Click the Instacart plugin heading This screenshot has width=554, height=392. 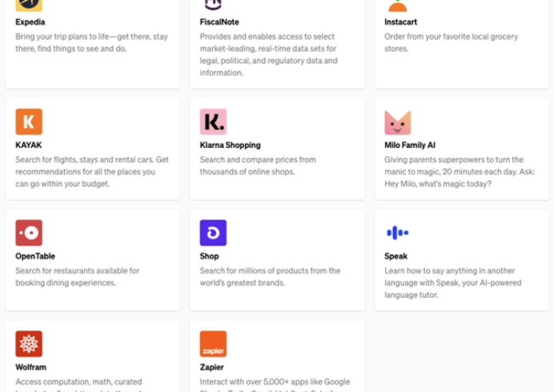tap(400, 22)
